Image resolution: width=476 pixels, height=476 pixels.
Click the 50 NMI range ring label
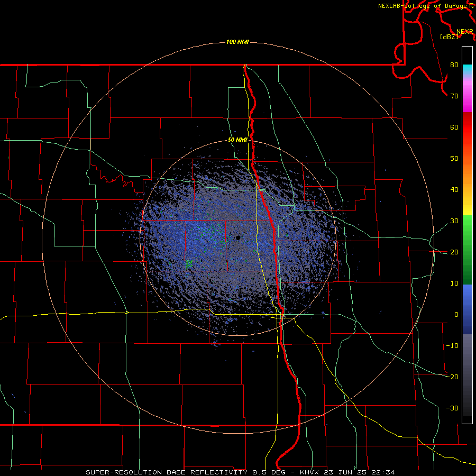pos(237,140)
